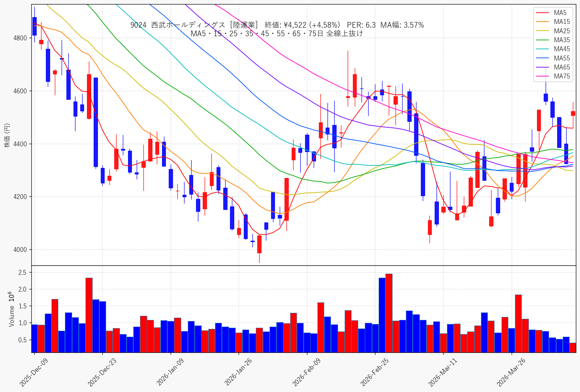
Task: Click the 0.5 volume axis tick
Action: point(22,340)
